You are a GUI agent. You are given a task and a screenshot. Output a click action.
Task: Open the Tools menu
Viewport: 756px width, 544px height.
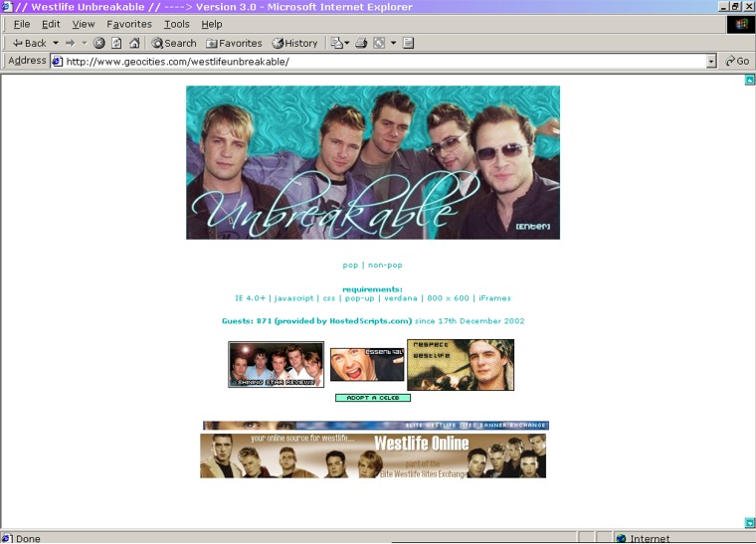coord(177,24)
